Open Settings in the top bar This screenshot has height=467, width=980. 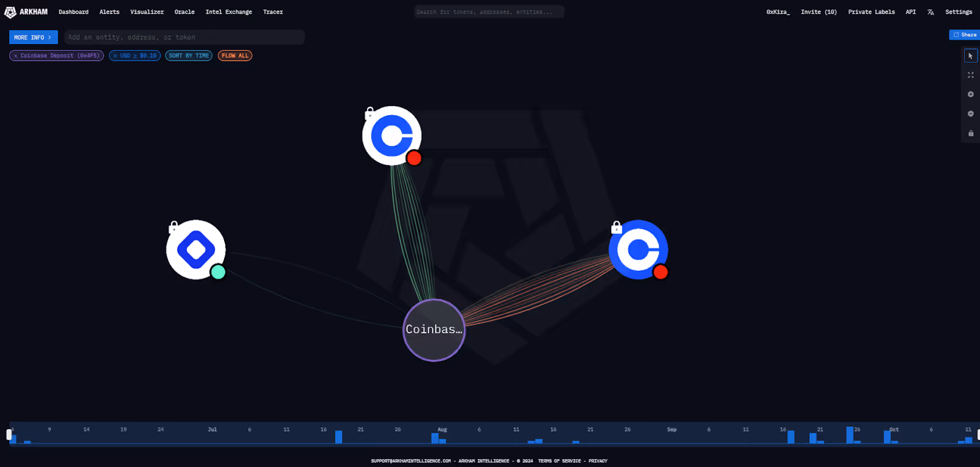click(x=959, y=12)
